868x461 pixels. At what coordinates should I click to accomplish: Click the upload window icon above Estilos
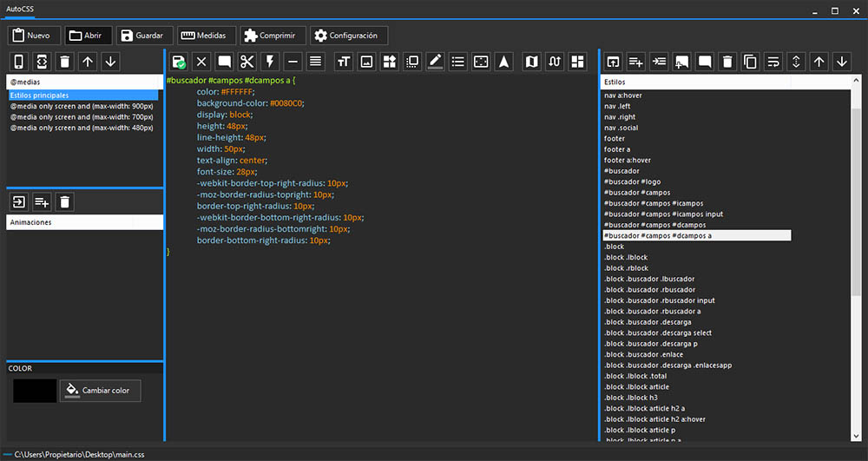tap(614, 62)
